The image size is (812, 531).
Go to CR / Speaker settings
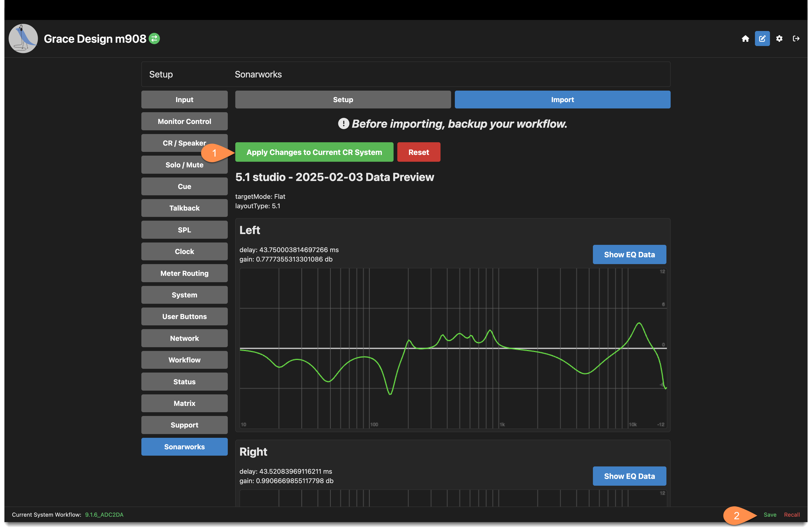click(x=184, y=143)
